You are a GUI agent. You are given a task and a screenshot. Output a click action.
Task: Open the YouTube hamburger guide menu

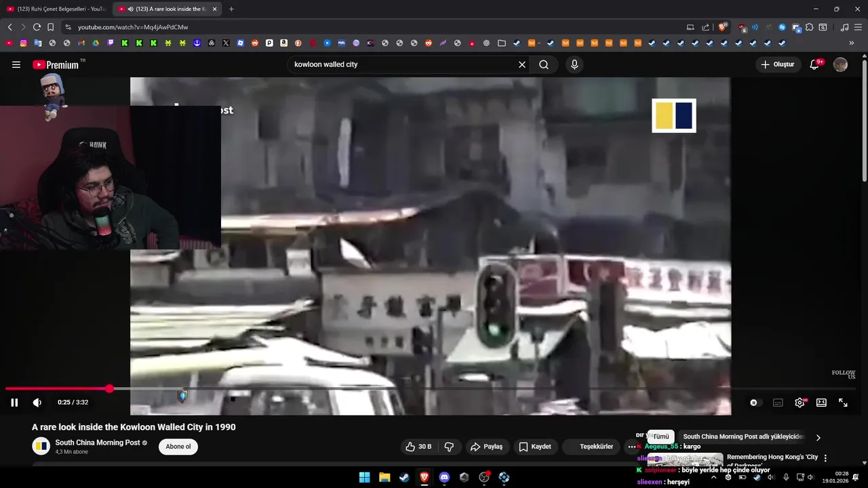[16, 64]
